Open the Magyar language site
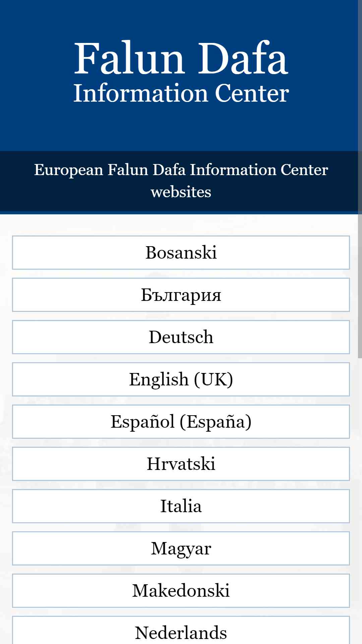 tap(181, 548)
